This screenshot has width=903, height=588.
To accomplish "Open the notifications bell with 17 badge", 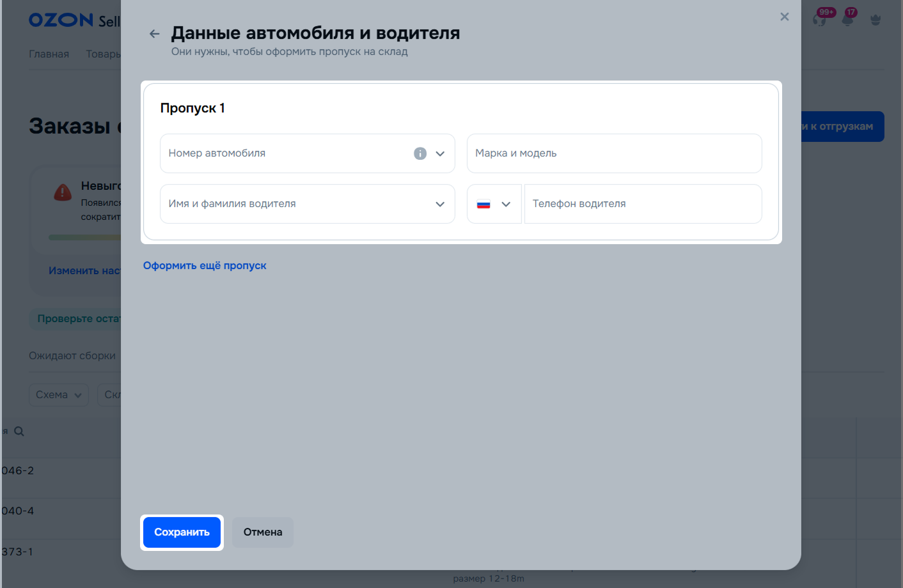I will [847, 19].
